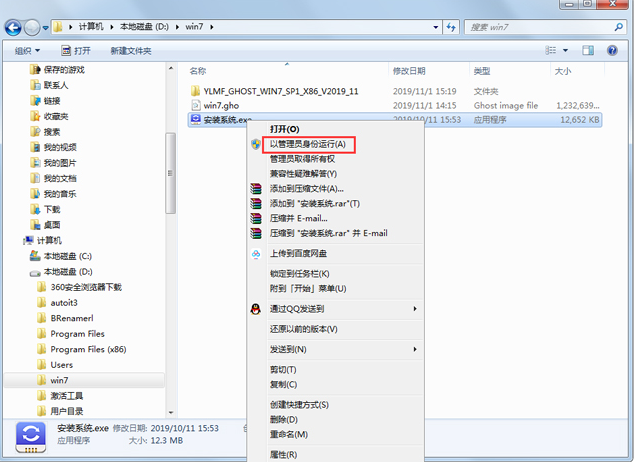Go forward with the Forward arrow button
The image size is (636, 462).
(x=32, y=28)
